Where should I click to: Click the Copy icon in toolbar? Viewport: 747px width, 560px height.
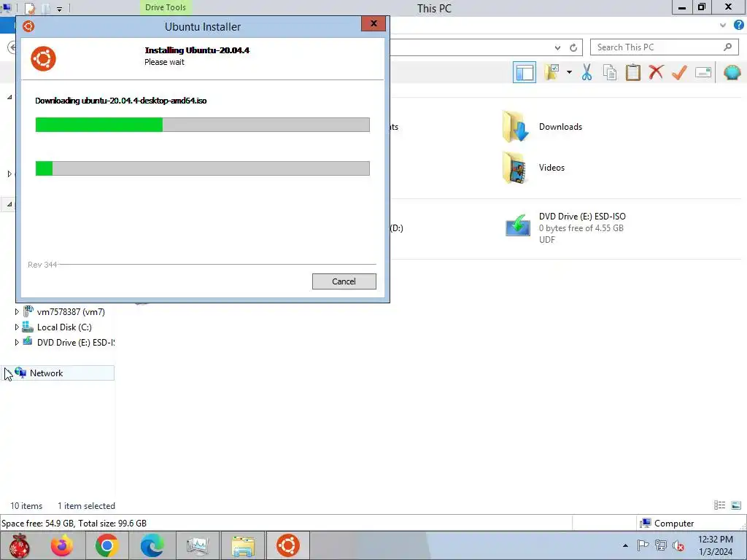click(x=610, y=72)
